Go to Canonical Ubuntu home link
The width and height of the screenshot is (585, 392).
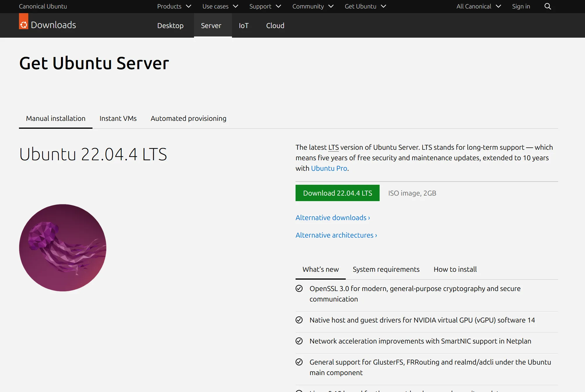(x=43, y=6)
